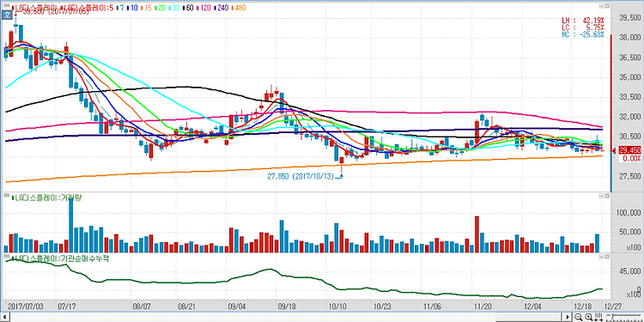Select the 480-day moving average legend
The width and height of the screenshot is (644, 322).
point(239,8)
